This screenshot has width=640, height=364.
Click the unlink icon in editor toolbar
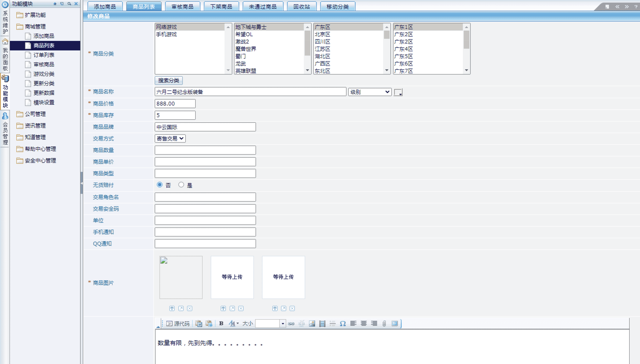tap(301, 324)
